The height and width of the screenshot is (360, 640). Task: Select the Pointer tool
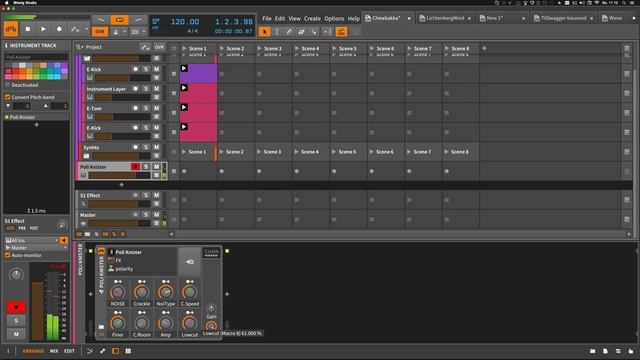[264, 31]
